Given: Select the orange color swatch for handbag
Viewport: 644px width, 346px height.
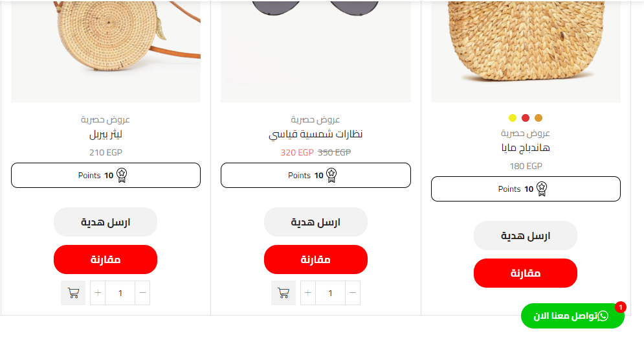Looking at the screenshot, I should [539, 118].
